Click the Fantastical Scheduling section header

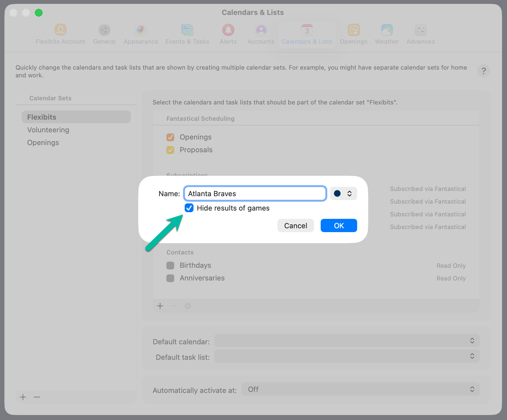coord(200,119)
